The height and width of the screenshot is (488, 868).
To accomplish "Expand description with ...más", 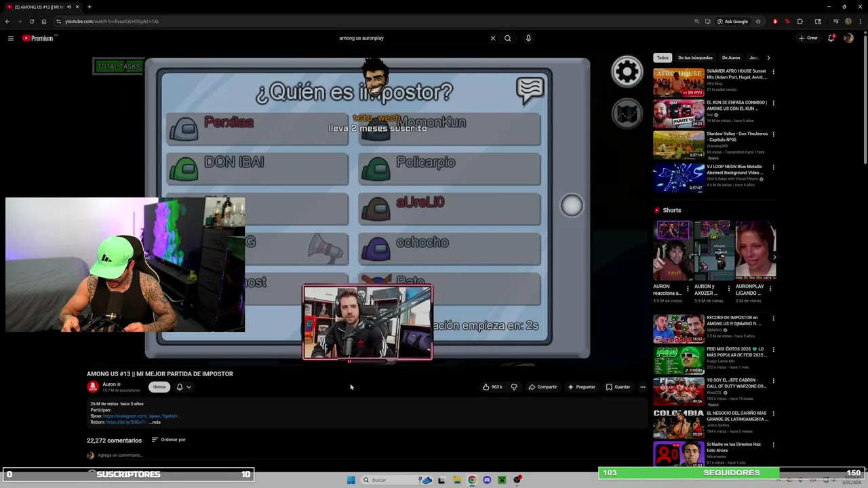I will point(155,422).
